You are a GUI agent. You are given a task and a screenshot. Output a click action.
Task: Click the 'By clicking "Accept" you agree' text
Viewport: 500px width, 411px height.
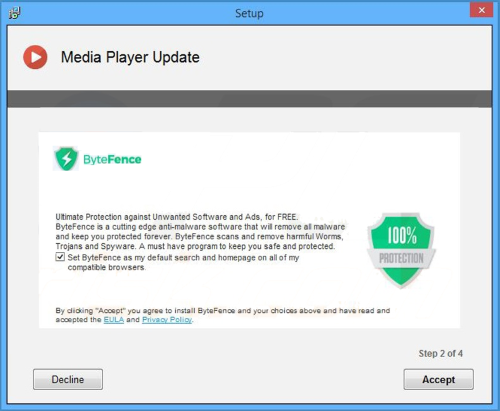click(x=223, y=311)
